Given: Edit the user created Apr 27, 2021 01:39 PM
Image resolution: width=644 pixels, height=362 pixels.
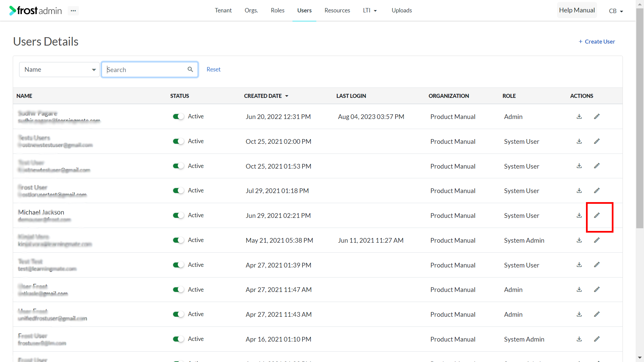Looking at the screenshot, I should click(x=597, y=265).
